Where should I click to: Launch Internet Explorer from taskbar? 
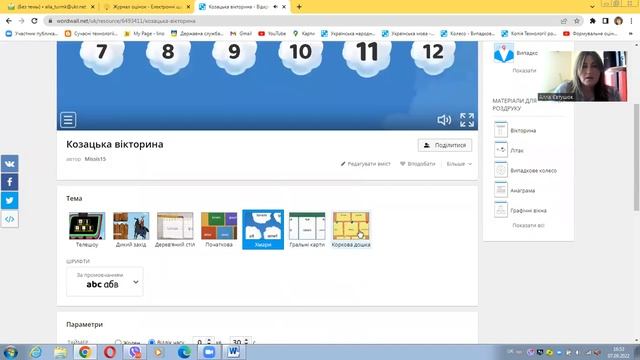tap(36, 352)
